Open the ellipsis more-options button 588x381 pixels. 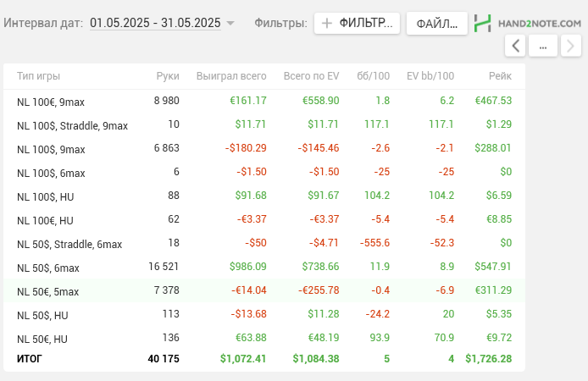(x=543, y=47)
